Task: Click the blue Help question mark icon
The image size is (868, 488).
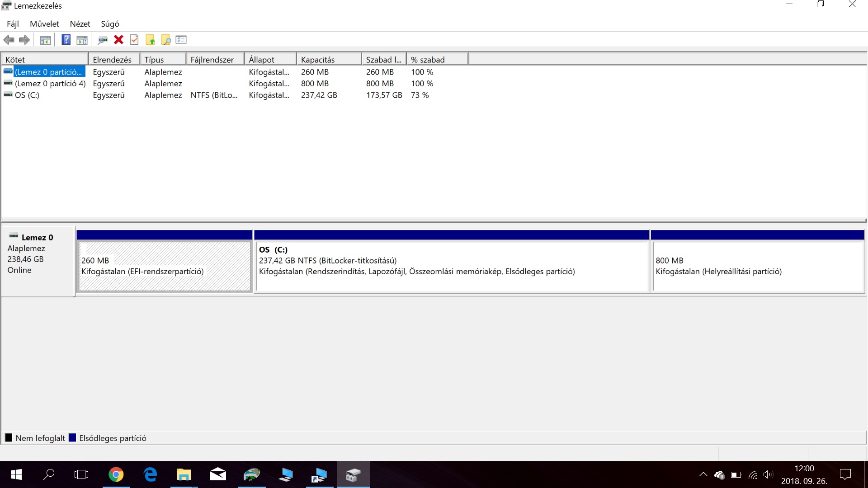Action: (66, 40)
